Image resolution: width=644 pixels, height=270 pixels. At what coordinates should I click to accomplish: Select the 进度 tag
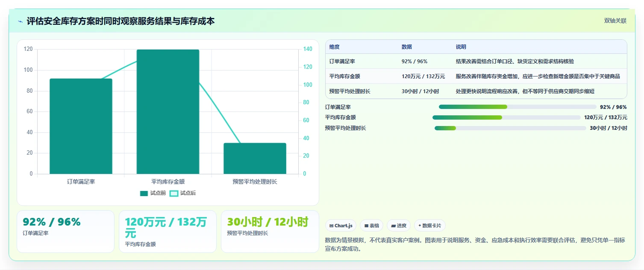point(399,226)
